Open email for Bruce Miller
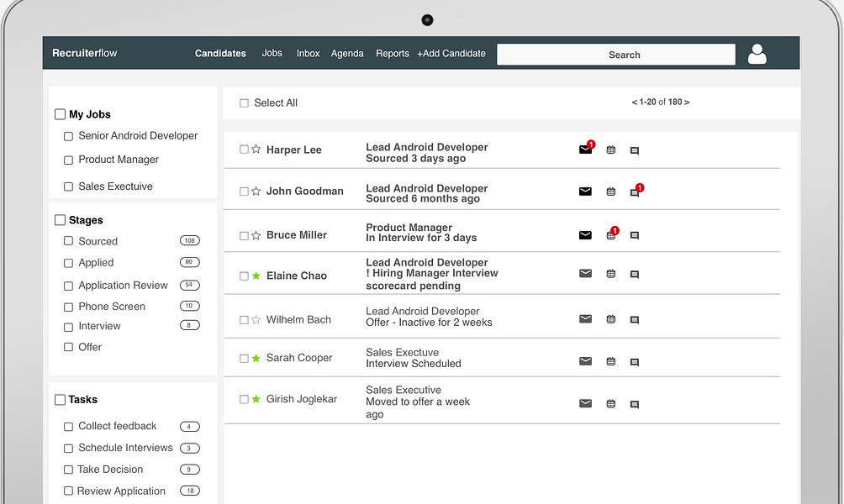 click(x=585, y=235)
